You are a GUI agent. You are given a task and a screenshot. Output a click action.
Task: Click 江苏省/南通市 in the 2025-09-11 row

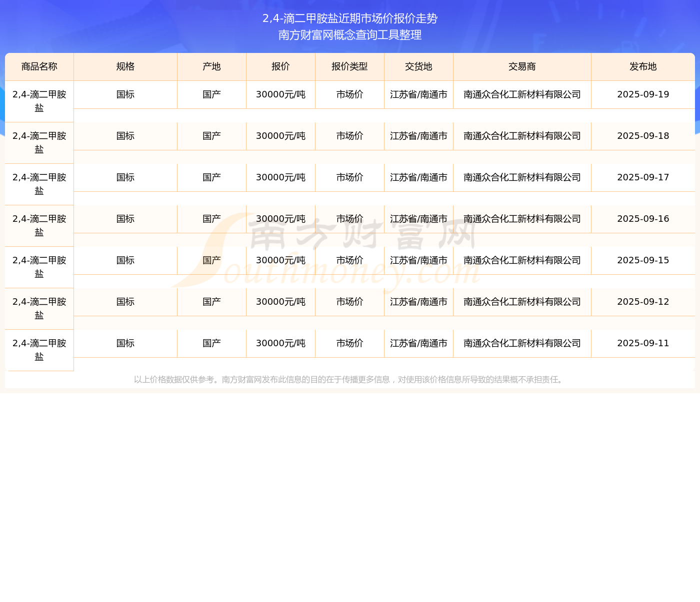click(x=418, y=343)
